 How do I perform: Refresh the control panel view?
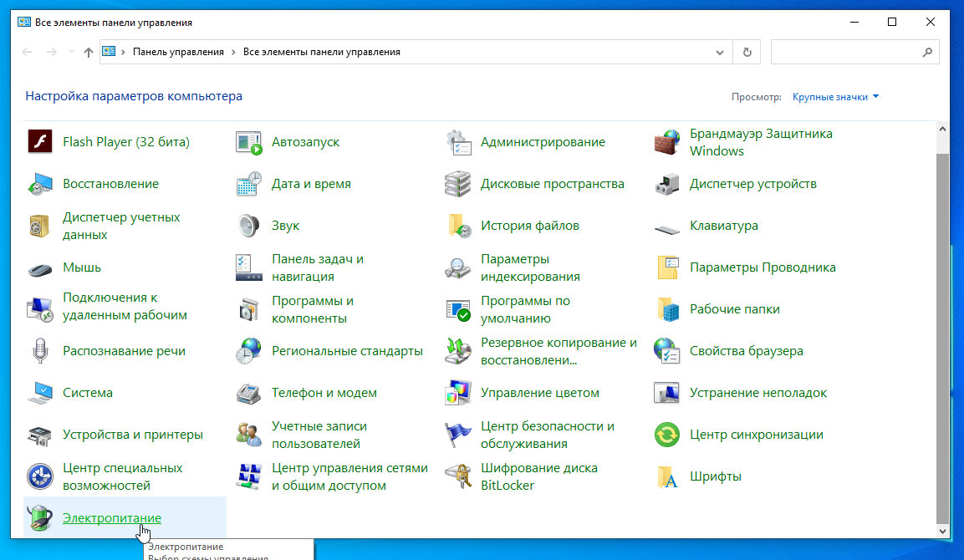(747, 53)
